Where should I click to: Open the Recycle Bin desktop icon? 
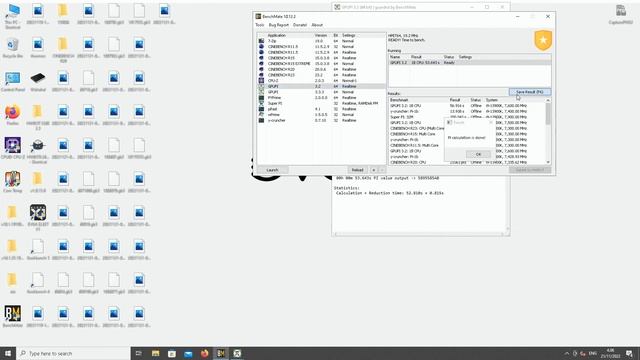pos(13,48)
